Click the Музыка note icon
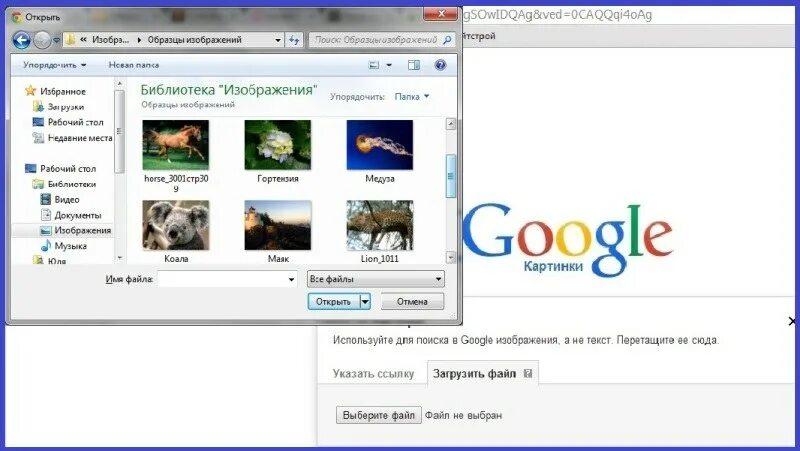The image size is (800, 451). pyautogui.click(x=46, y=245)
